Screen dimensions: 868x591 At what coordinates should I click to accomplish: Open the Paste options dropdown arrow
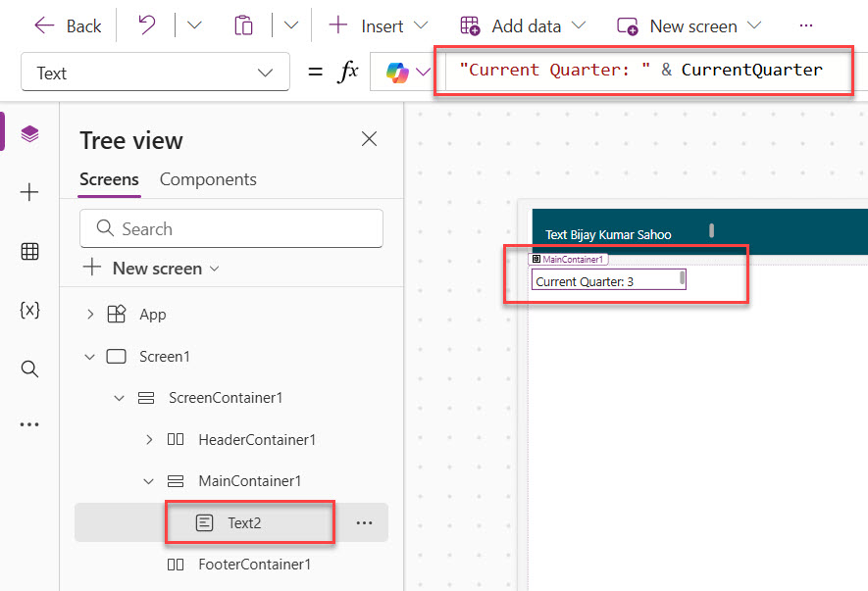(291, 25)
